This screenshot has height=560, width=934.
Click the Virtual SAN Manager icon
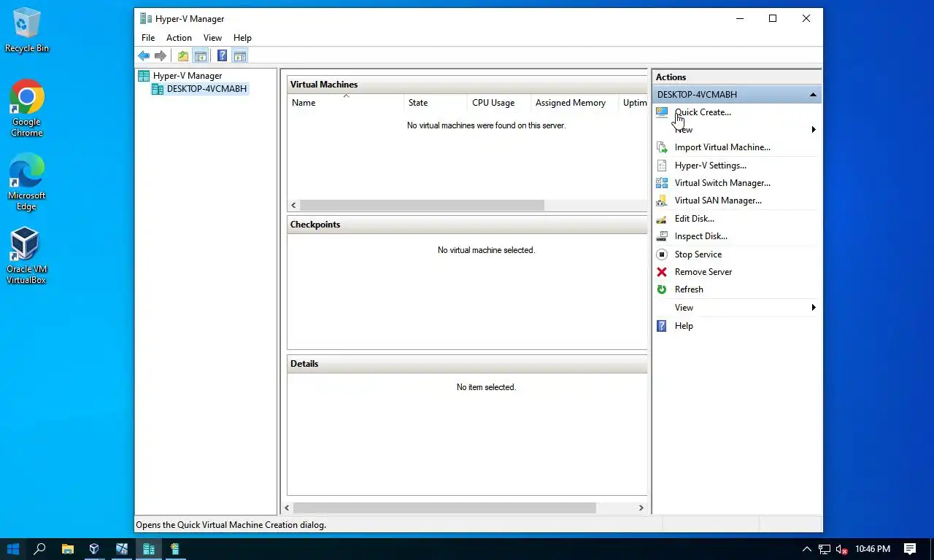pos(662,201)
